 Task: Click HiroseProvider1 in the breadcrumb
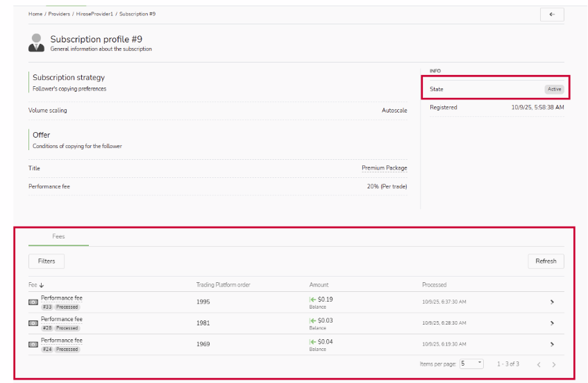click(x=94, y=14)
